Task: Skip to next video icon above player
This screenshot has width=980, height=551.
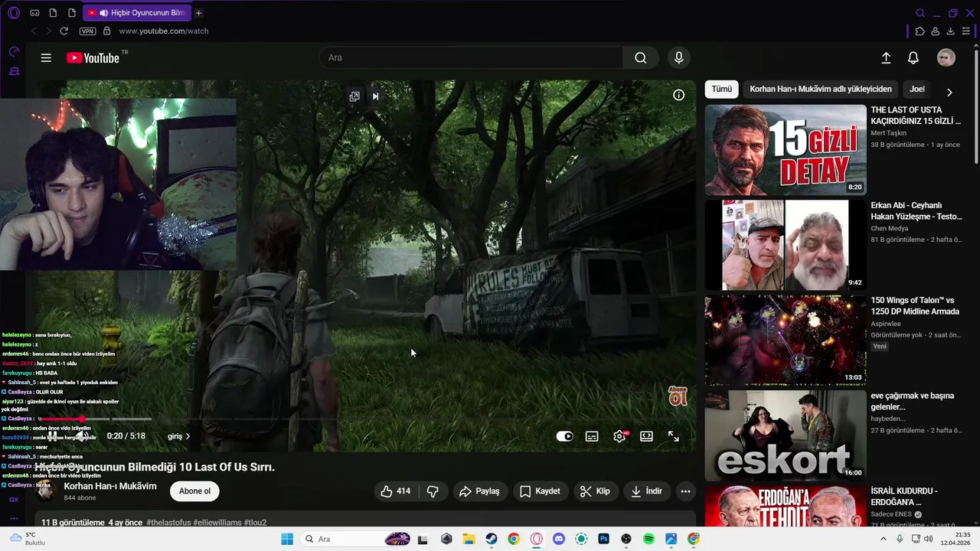Action: (x=375, y=96)
